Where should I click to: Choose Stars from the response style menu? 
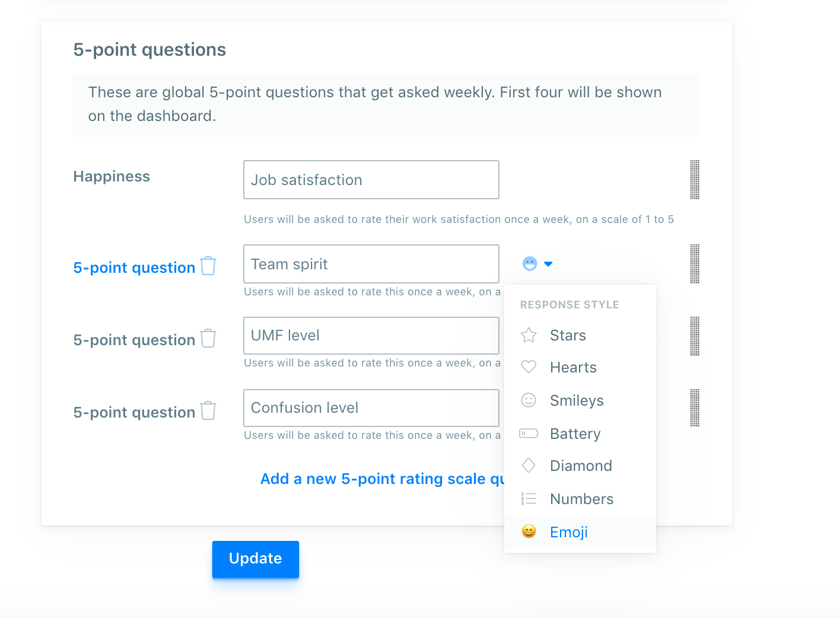pos(567,335)
